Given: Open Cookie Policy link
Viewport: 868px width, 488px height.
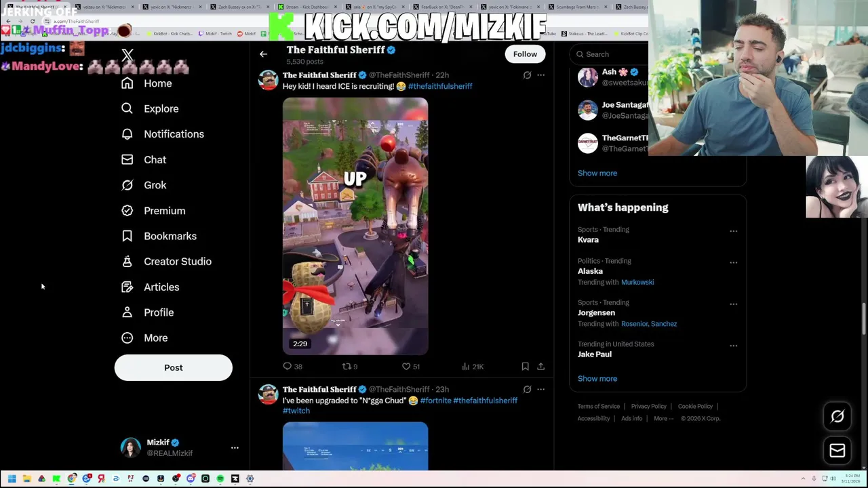Looking at the screenshot, I should tap(695, 407).
